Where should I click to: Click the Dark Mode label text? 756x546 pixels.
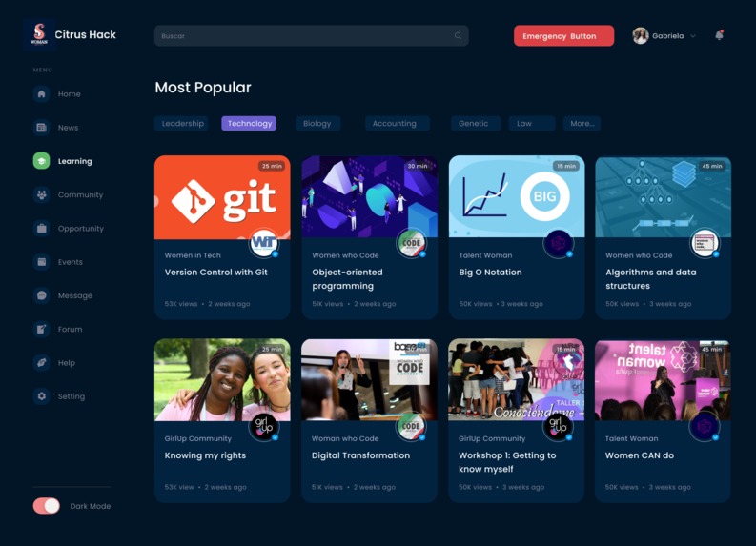point(91,506)
